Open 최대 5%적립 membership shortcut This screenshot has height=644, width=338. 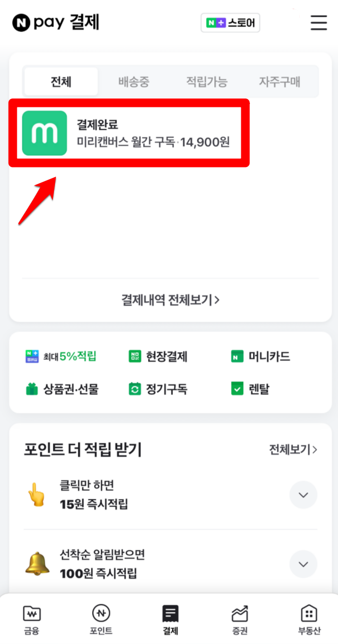click(61, 356)
